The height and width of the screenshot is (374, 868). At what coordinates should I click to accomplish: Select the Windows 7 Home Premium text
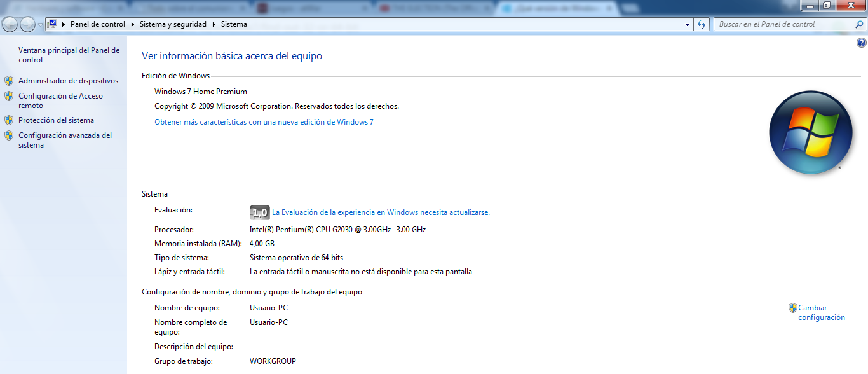click(201, 92)
